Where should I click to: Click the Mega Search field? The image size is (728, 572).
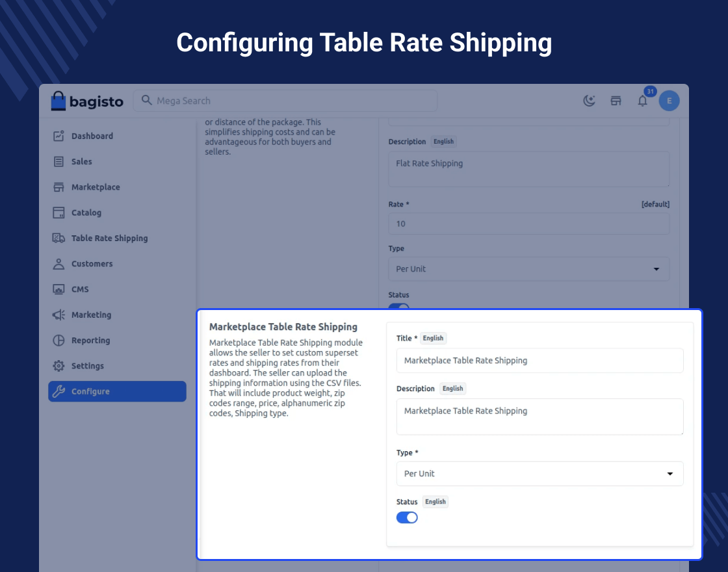point(285,101)
